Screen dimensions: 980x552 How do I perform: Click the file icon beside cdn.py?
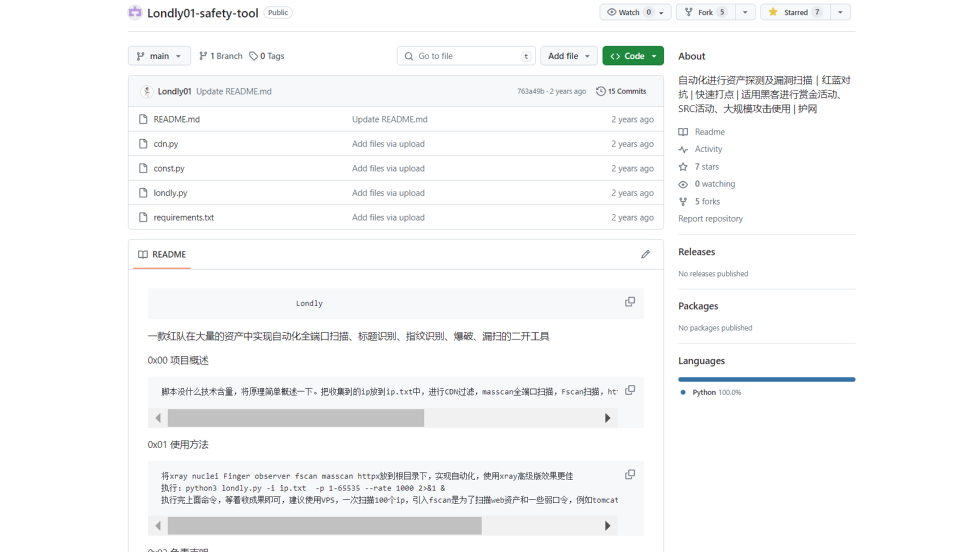coord(143,144)
